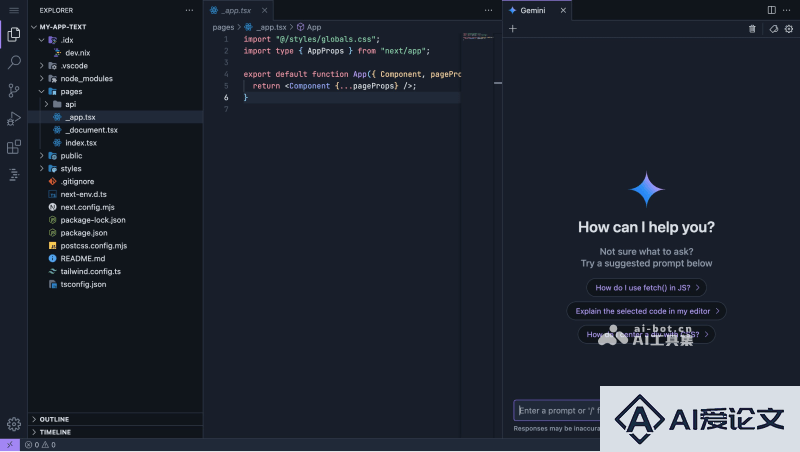The width and height of the screenshot is (800, 452).
Task: Open the Source Control view icon
Action: (14, 91)
